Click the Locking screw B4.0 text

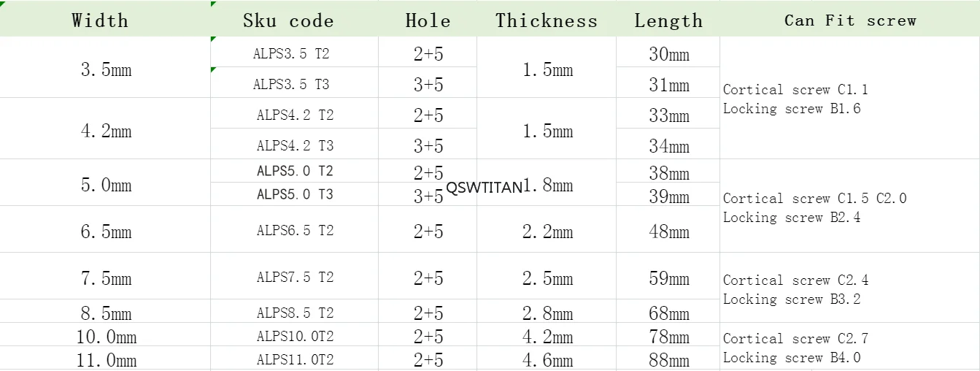click(x=792, y=357)
